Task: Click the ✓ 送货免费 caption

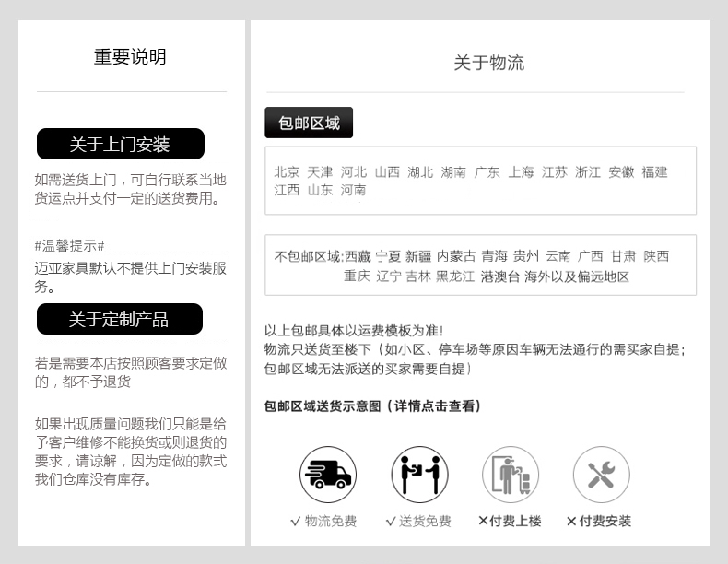Action: [418, 522]
